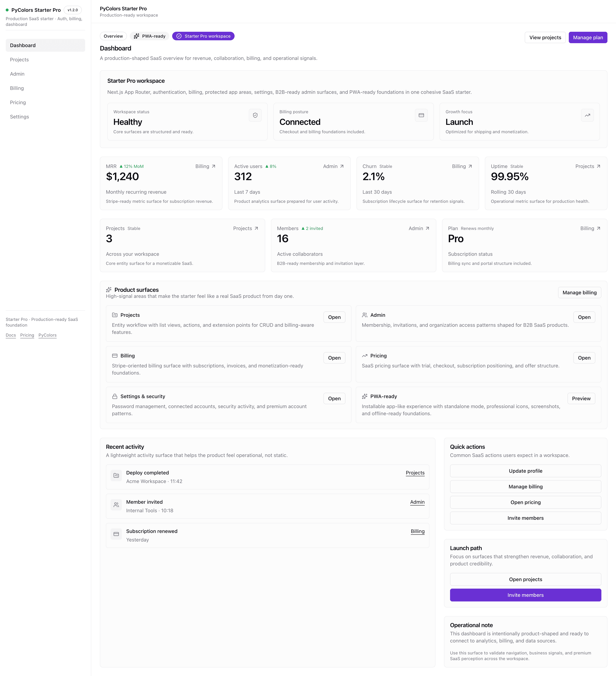
Task: Click the Starter Pro workspace badge
Action: click(203, 36)
